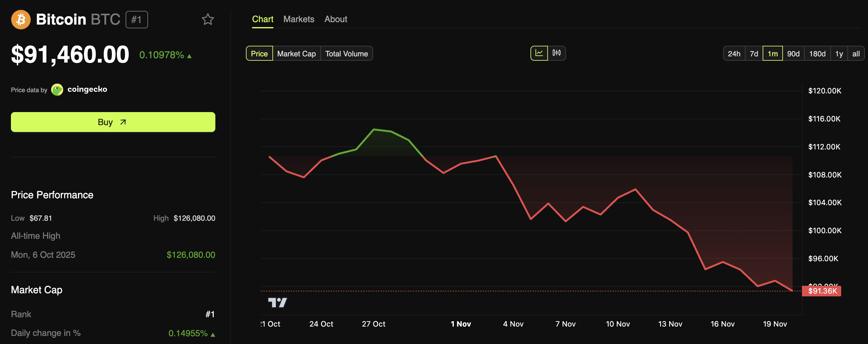Click the all-time high value $126,080.00
Image resolution: width=868 pixels, height=344 pixels.
pos(191,254)
